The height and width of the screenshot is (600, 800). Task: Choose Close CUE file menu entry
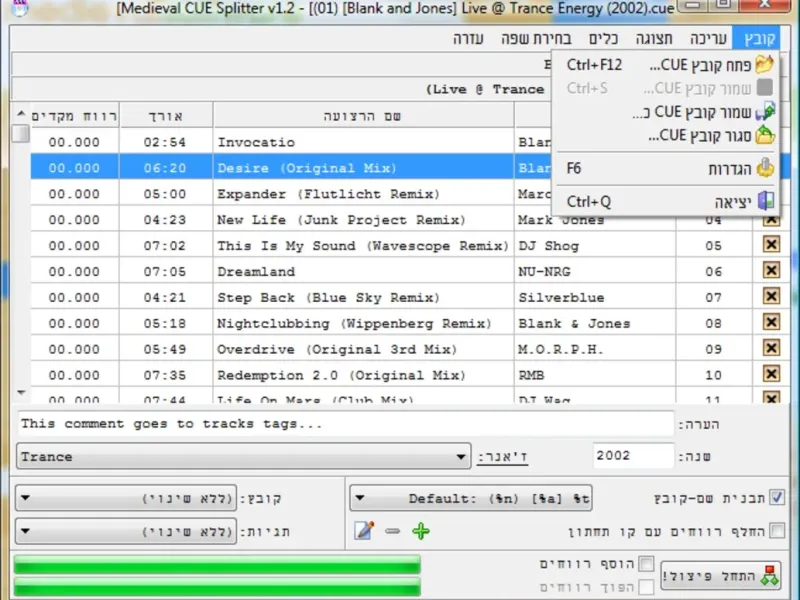(666, 135)
